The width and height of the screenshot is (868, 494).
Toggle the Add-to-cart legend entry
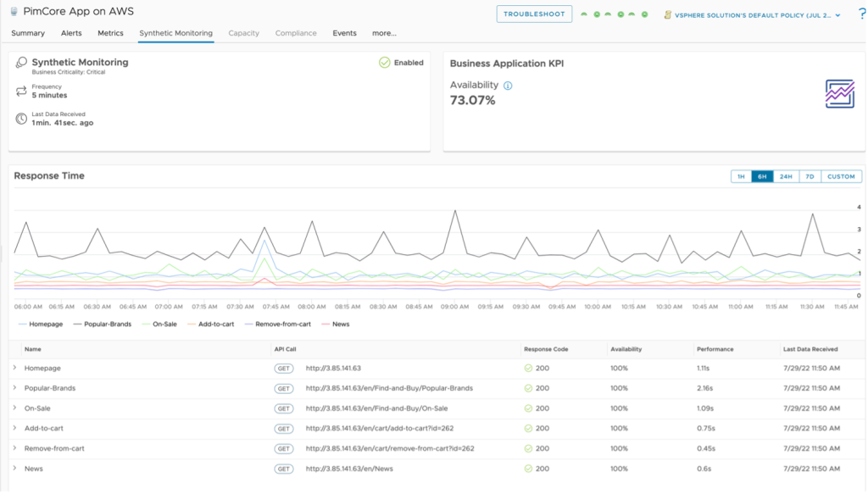pyautogui.click(x=211, y=325)
